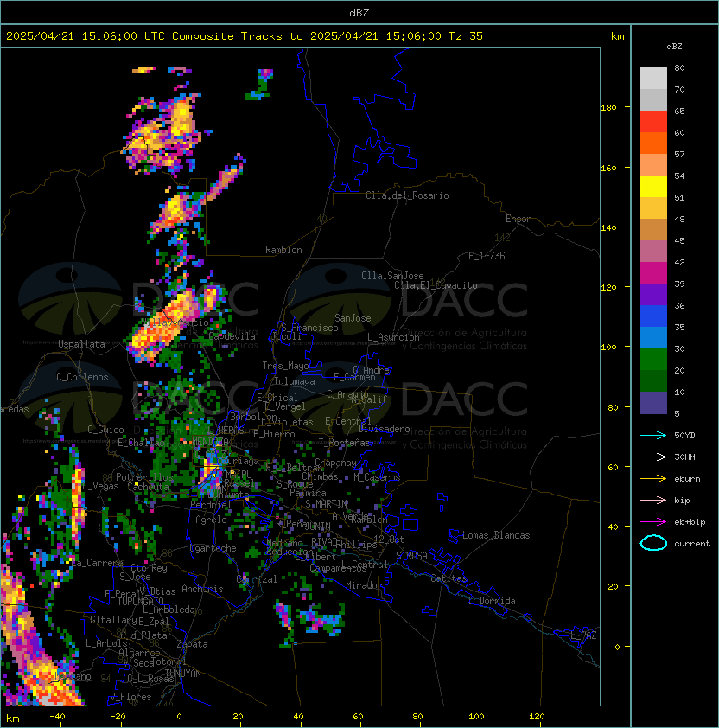Screen dimensions: 719x728
Task: Click the cyan 50YD arrow in legend
Action: [653, 435]
